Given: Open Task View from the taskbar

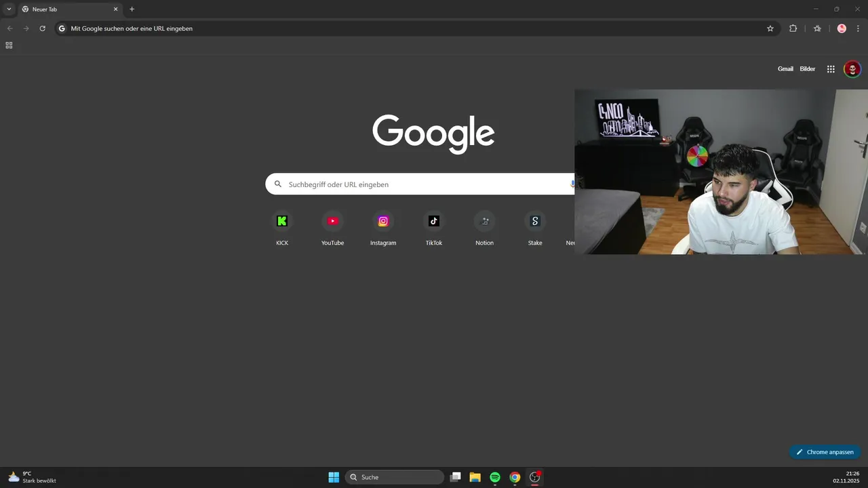Looking at the screenshot, I should click(x=456, y=477).
